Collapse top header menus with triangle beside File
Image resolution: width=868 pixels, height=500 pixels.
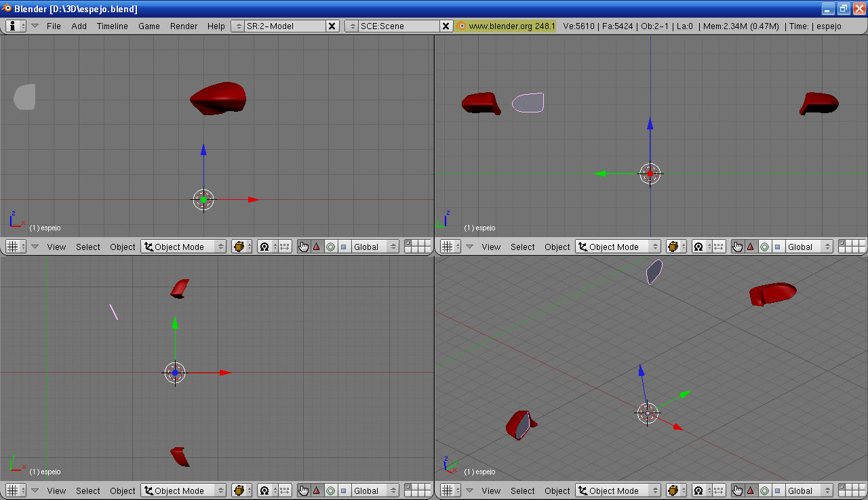pos(35,26)
